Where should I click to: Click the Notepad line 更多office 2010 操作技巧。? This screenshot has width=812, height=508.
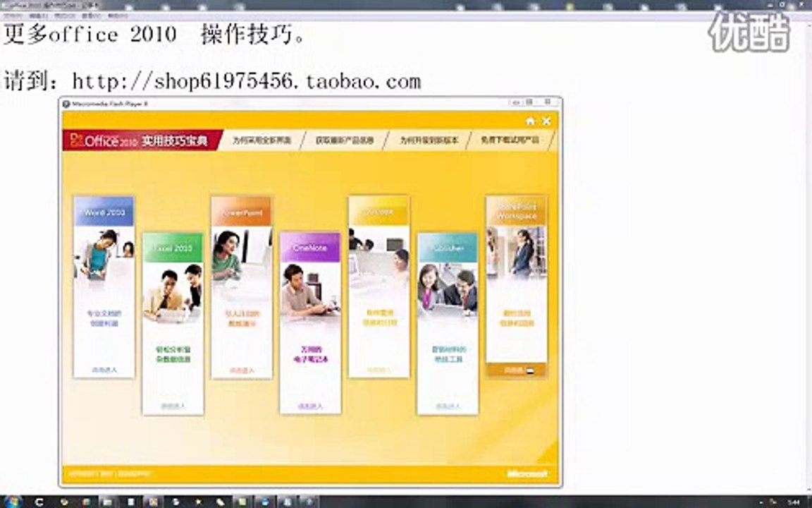[x=154, y=35]
